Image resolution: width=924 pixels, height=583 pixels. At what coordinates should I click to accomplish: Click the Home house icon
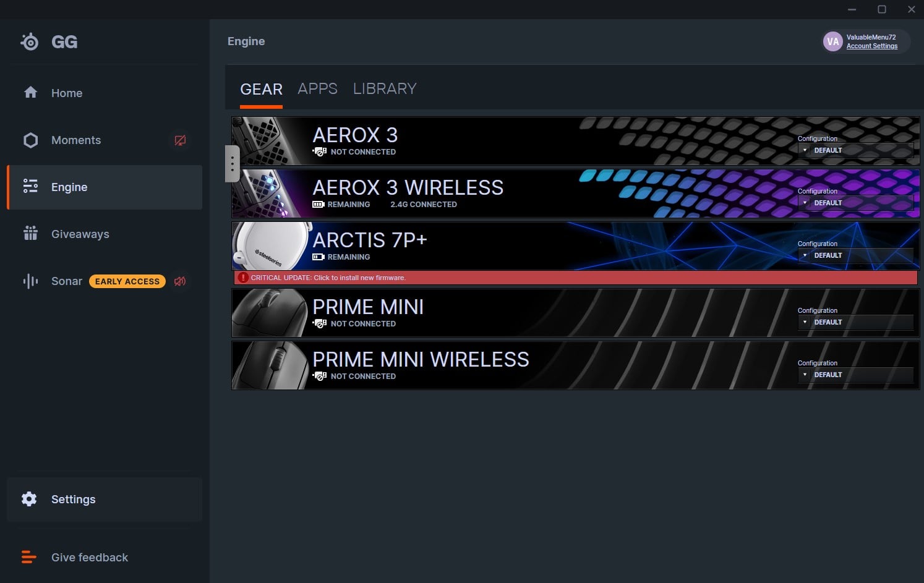coord(30,93)
